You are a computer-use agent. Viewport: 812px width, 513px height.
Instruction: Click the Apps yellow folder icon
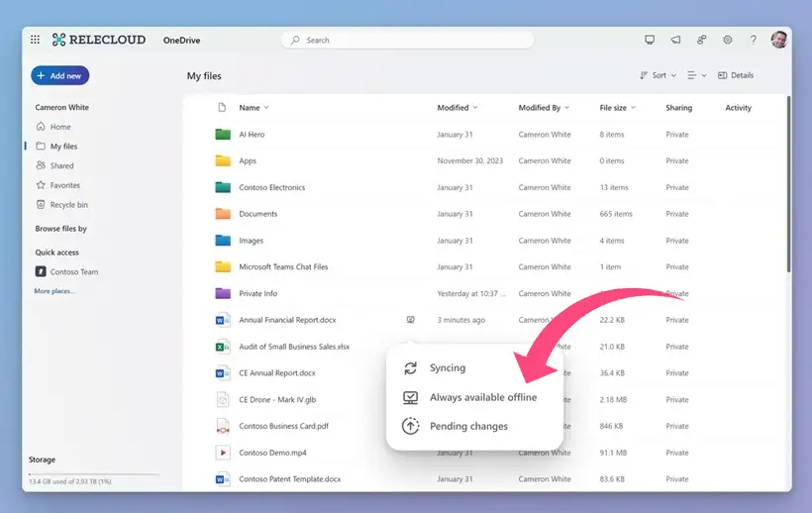point(223,160)
